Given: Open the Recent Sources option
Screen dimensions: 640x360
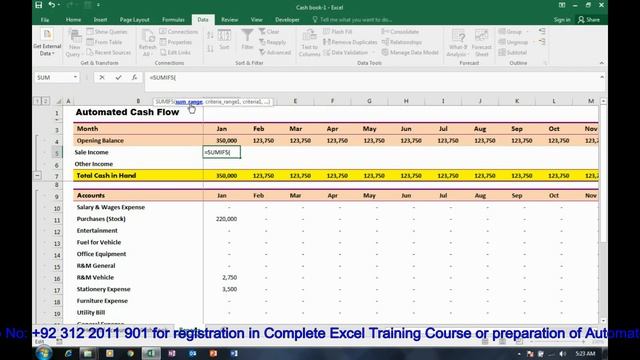Looking at the screenshot, I should [x=109, y=53].
